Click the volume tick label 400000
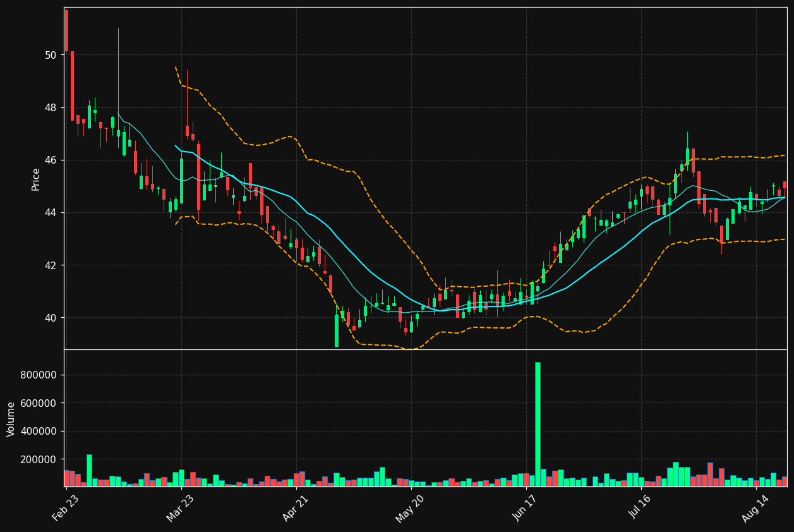794x532 pixels. pos(39,432)
